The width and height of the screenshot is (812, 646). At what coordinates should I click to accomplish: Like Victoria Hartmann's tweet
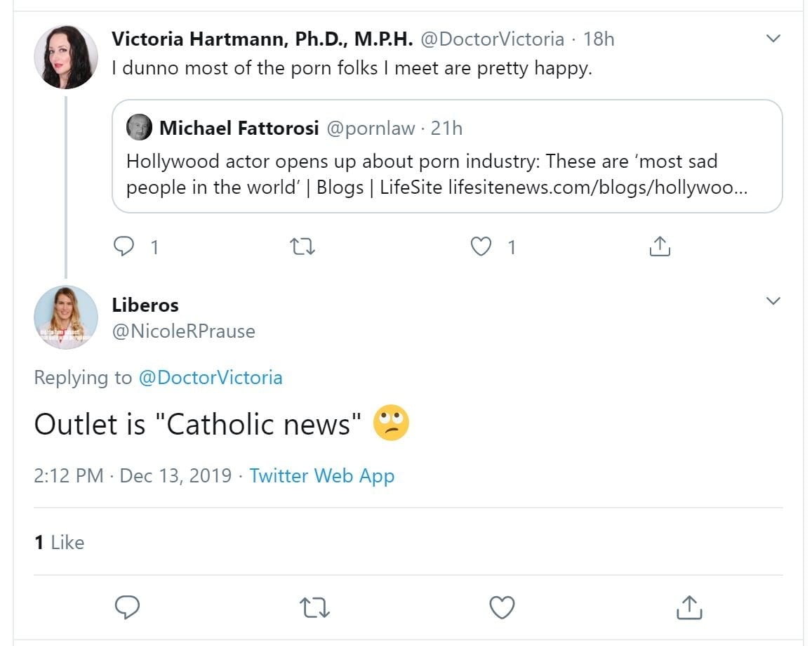click(481, 246)
